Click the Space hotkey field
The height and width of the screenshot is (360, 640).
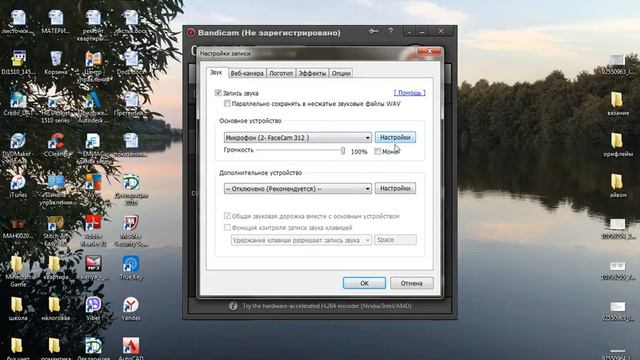pyautogui.click(x=395, y=240)
